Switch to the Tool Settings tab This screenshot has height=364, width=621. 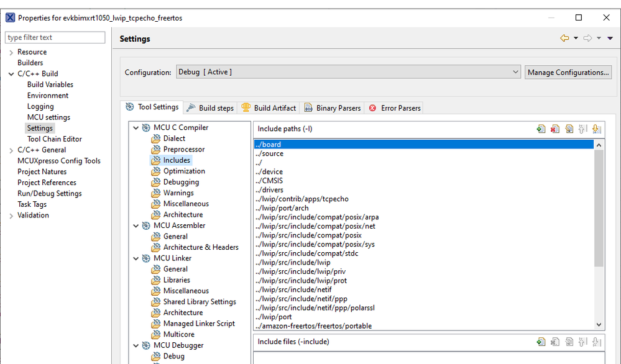pyautogui.click(x=152, y=107)
